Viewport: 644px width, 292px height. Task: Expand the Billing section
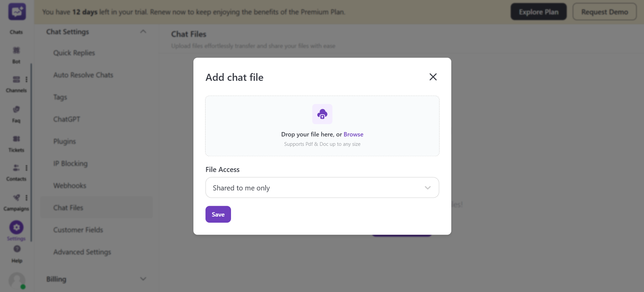tap(143, 279)
